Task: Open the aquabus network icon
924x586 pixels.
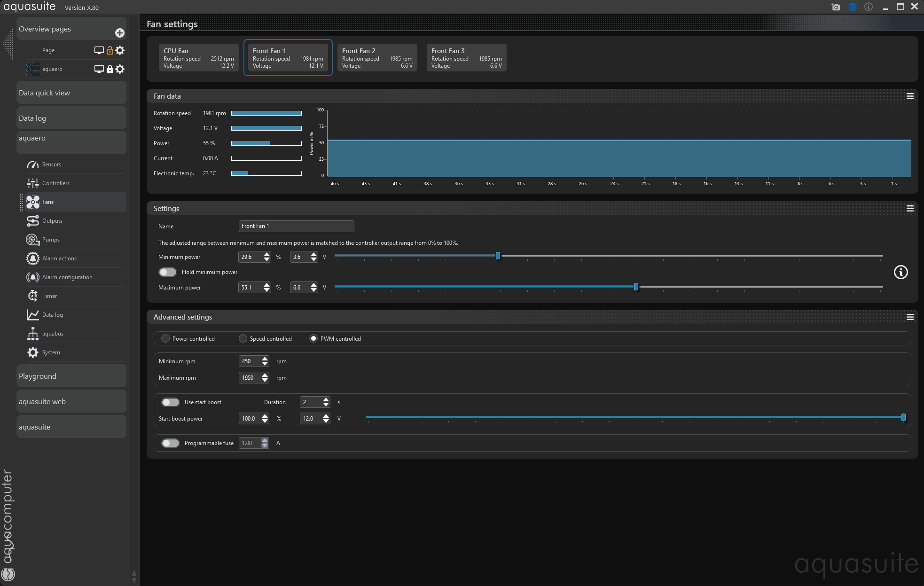Action: [x=32, y=334]
